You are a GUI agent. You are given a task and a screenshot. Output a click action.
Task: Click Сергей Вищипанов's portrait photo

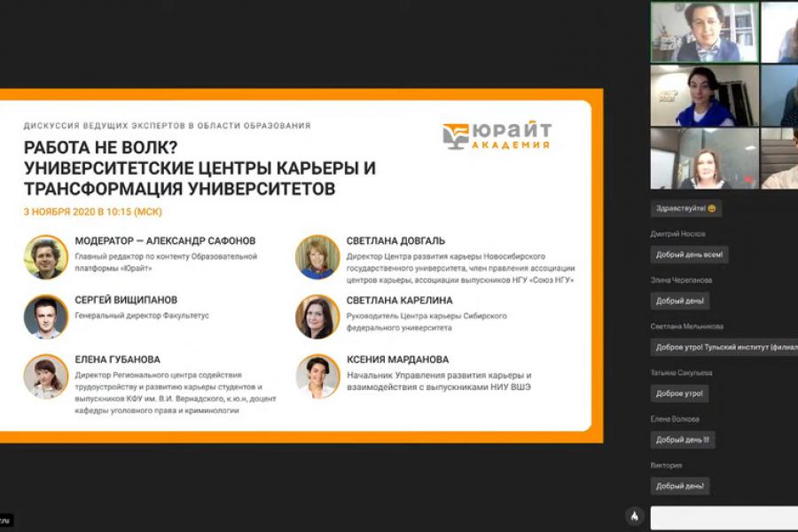click(x=46, y=317)
